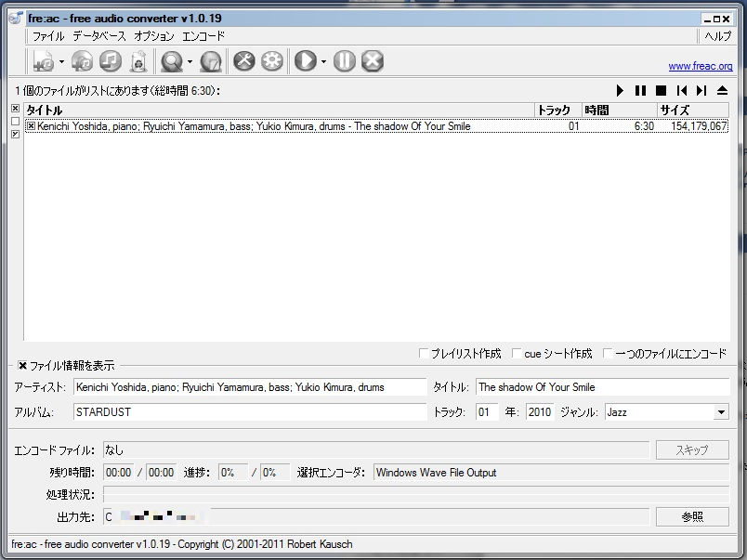
Task: Click the 参照 browse button
Action: coord(692,516)
